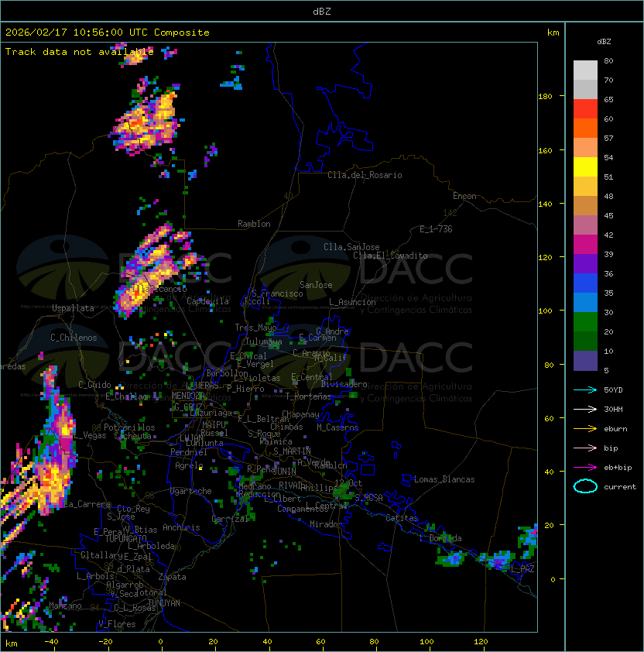Click the Potrerillos label
Screen dimensions: 644x652
[x=129, y=427]
